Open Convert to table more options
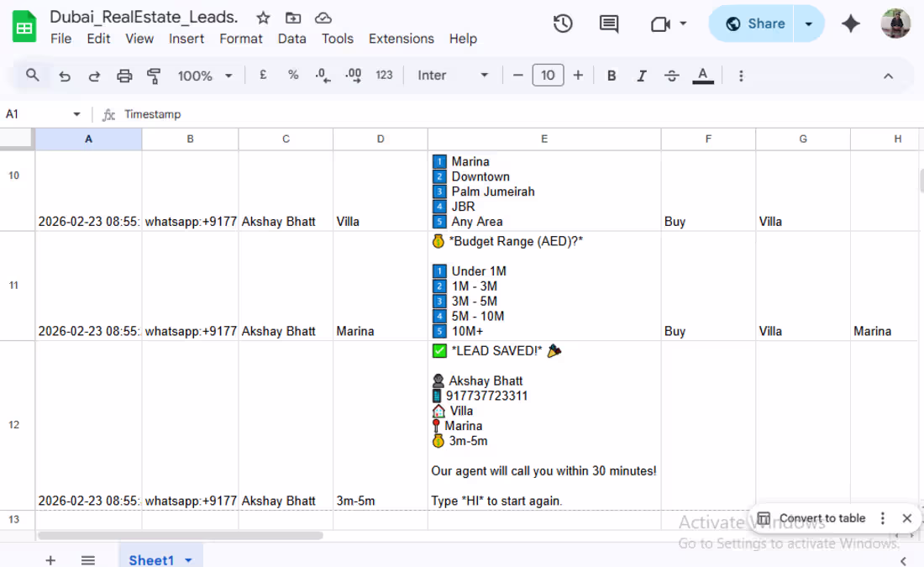Image resolution: width=924 pixels, height=567 pixels. click(882, 518)
